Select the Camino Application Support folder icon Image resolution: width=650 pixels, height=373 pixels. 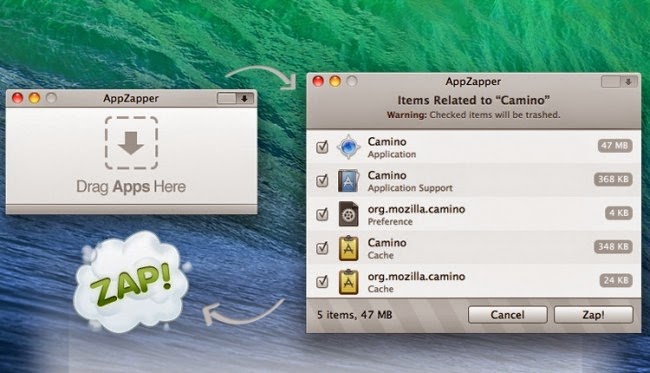coord(348,180)
